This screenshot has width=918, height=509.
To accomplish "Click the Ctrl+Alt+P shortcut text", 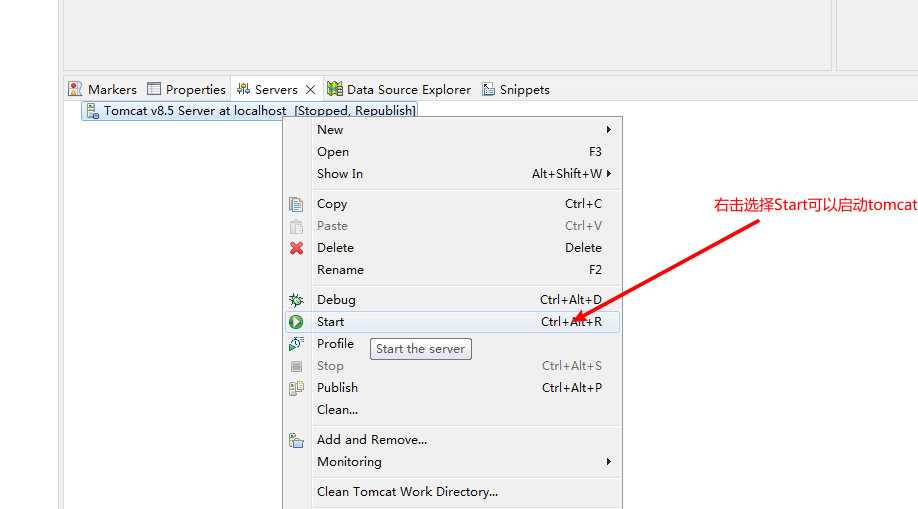I will pyautogui.click(x=571, y=388).
